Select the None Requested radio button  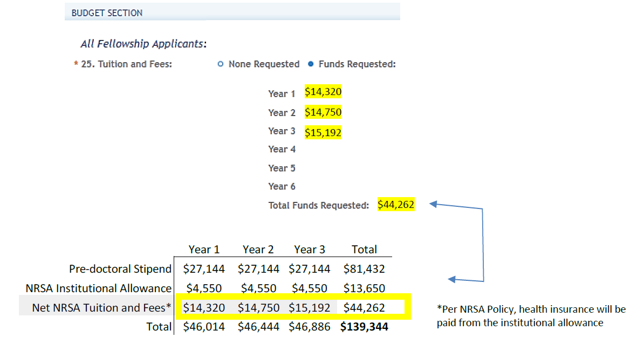point(220,64)
